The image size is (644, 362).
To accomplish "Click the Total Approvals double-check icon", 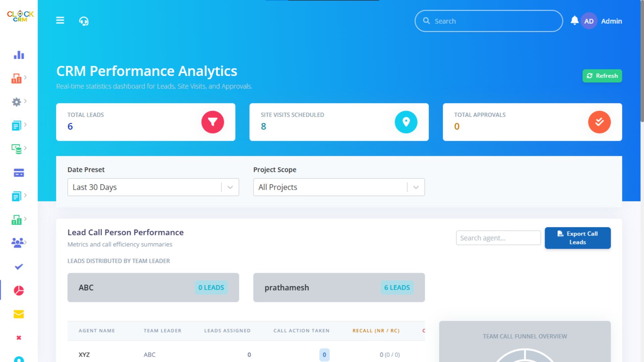I will point(599,122).
